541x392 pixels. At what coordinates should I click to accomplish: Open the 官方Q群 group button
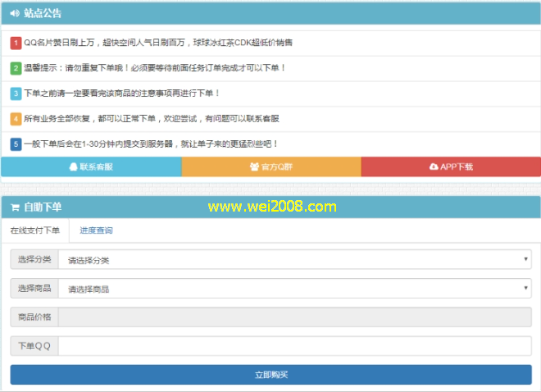tap(271, 167)
